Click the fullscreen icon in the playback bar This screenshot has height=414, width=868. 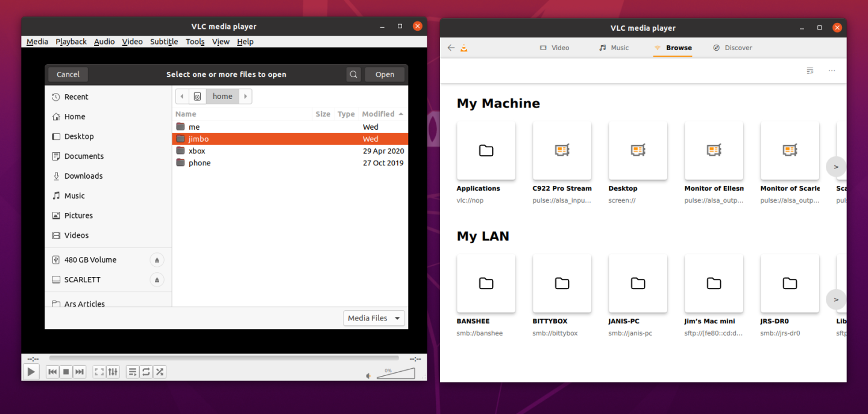tap(98, 372)
